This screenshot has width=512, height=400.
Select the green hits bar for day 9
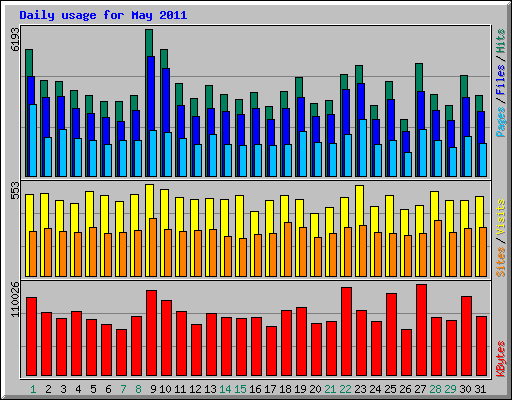coord(149,43)
